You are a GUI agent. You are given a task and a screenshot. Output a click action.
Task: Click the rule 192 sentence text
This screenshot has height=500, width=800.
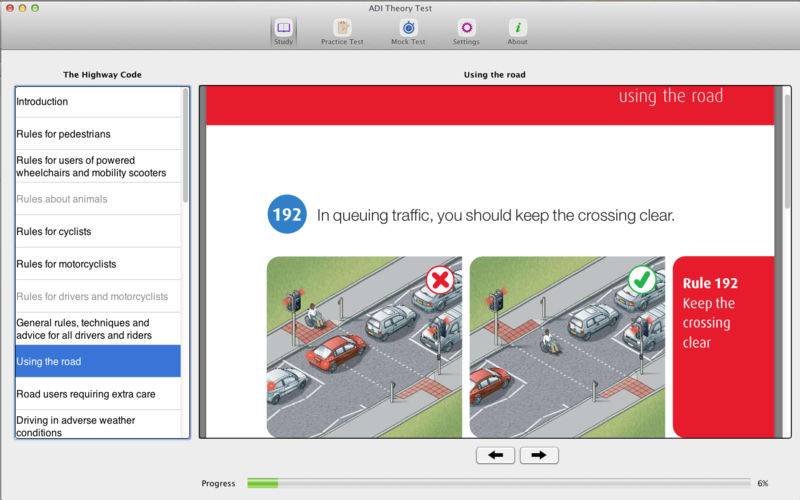tap(495, 215)
